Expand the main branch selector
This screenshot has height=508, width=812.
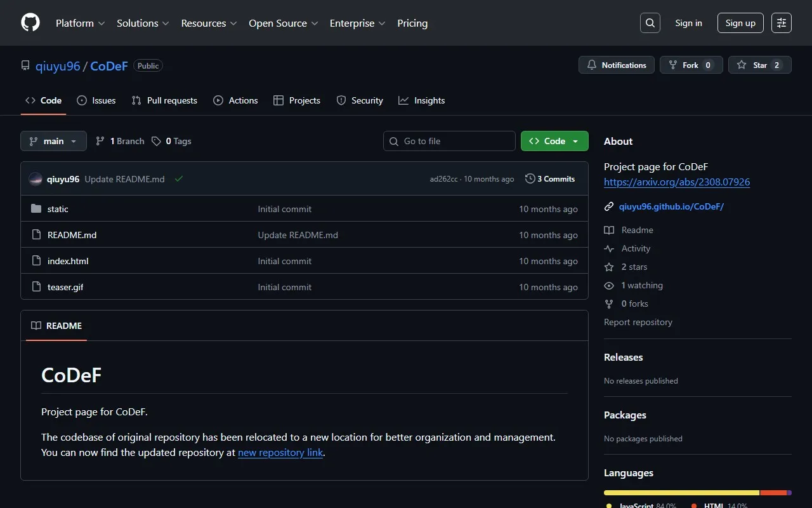(53, 141)
